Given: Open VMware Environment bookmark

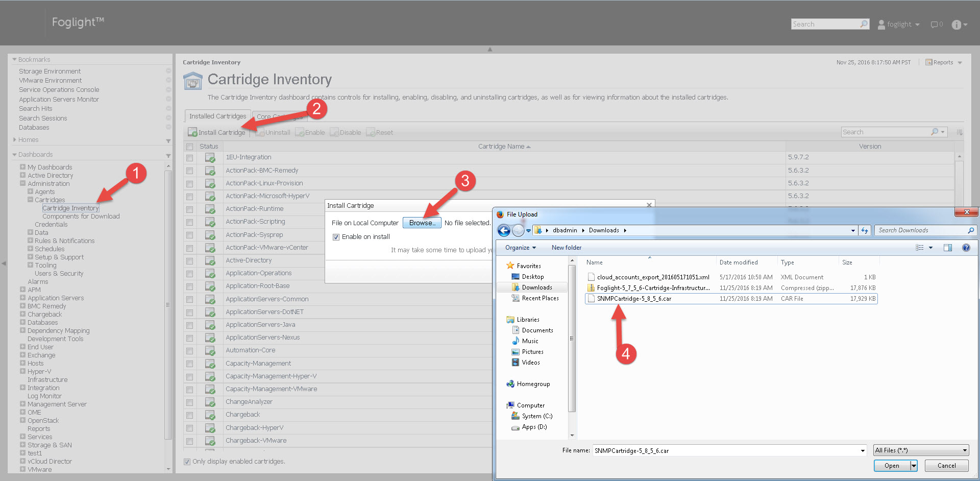Looking at the screenshot, I should [x=50, y=81].
